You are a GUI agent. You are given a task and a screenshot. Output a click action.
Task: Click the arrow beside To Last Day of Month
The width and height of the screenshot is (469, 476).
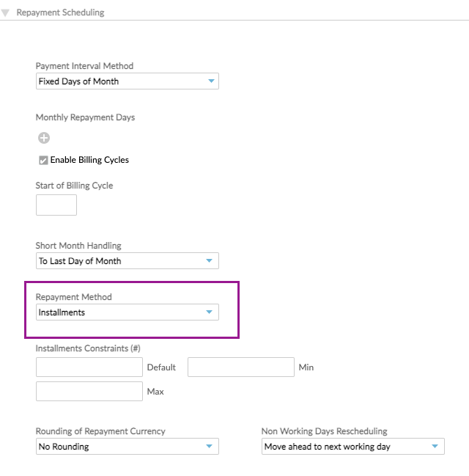tap(210, 261)
